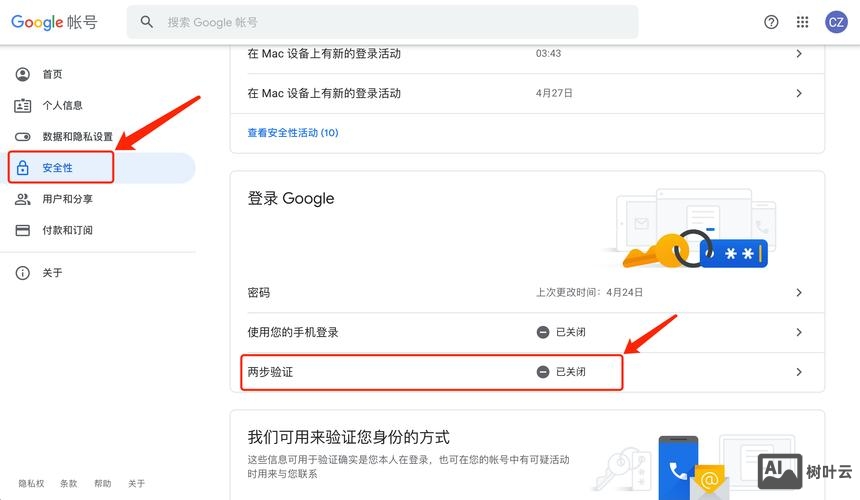Open 个人信息 section
This screenshot has width=860, height=500.
tap(63, 105)
